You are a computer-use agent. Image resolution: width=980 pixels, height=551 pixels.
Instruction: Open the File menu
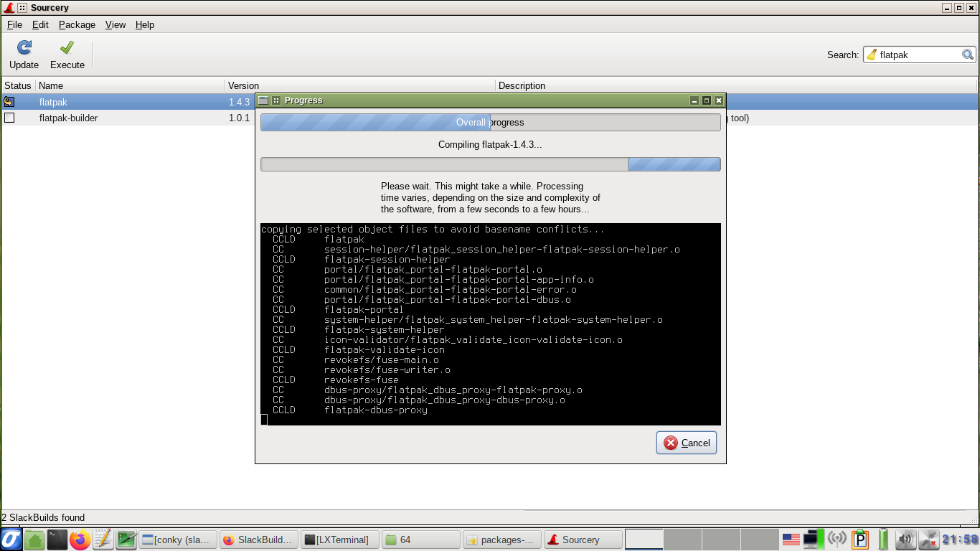tap(14, 24)
